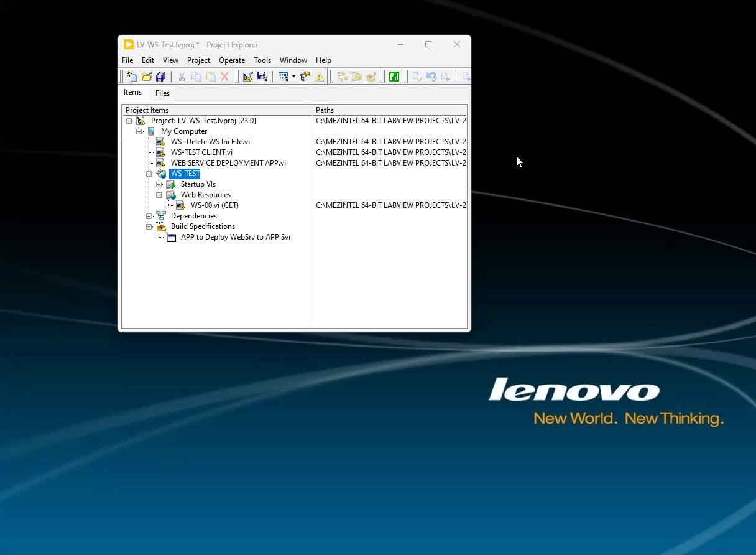The height and width of the screenshot is (555, 756).
Task: Click the WS-TEST web service globe icon
Action: click(x=162, y=174)
